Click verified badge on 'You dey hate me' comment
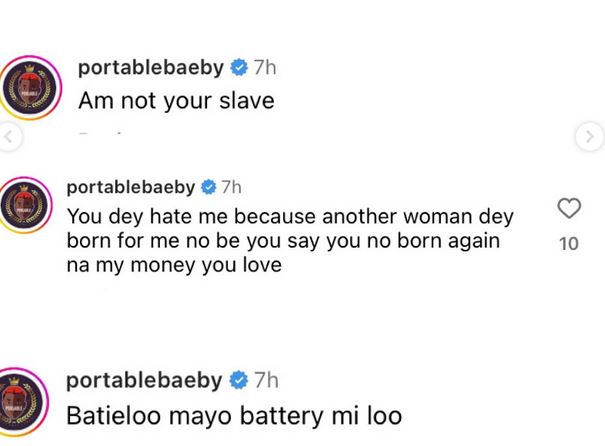605x446 pixels. [x=209, y=188]
